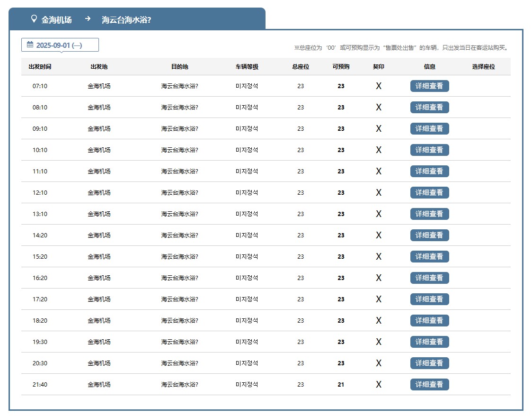Select the 选择座位 column header
This screenshot has height=416, width=532.
point(483,67)
